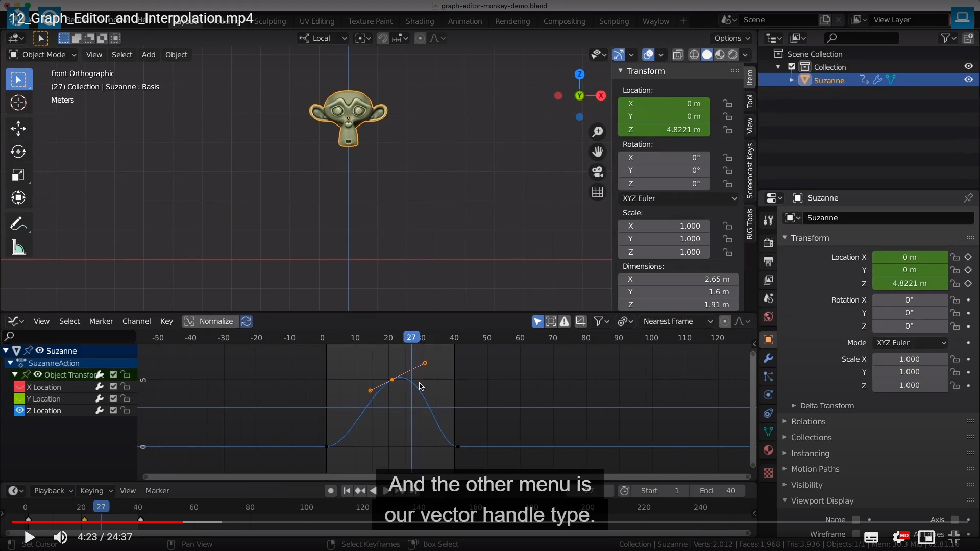
Task: Uncheck the Z Location channel checkbox
Action: 113,410
